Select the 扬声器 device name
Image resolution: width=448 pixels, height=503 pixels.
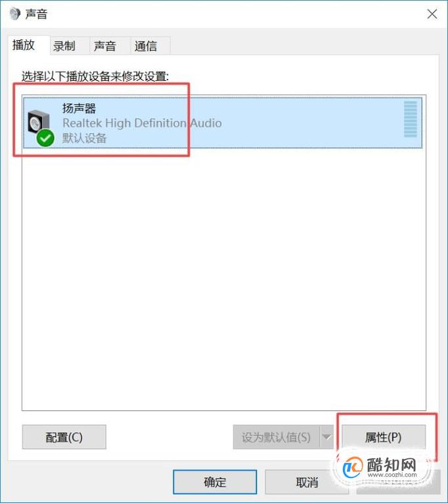pos(79,108)
